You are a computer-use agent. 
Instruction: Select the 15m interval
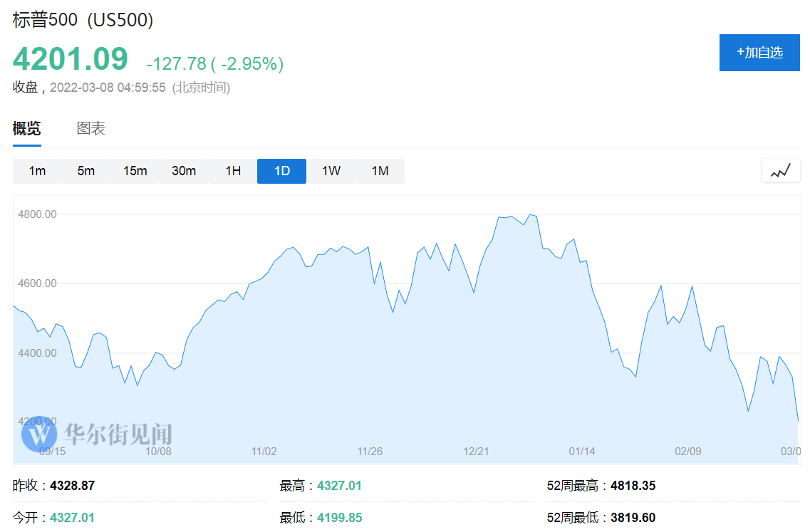point(135,171)
